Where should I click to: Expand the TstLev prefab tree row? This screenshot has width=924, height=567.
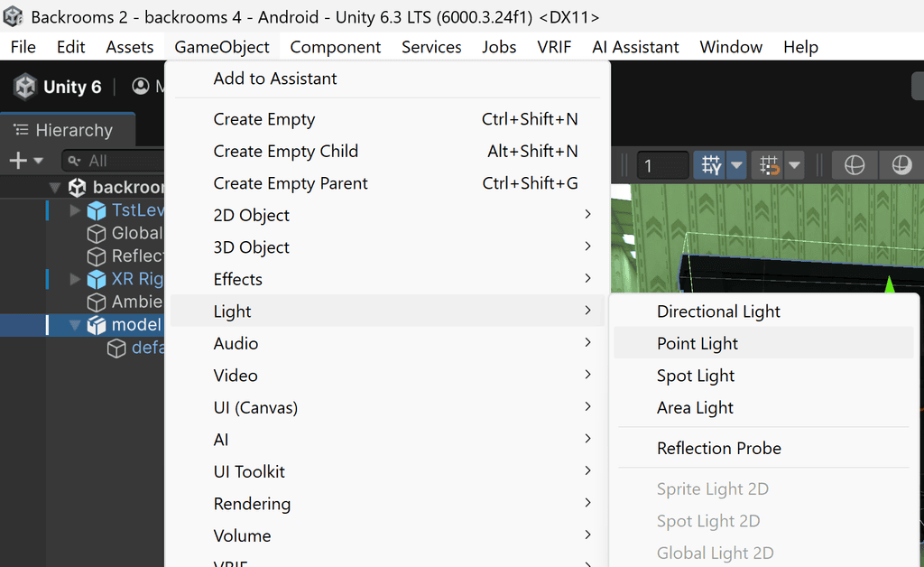point(75,209)
